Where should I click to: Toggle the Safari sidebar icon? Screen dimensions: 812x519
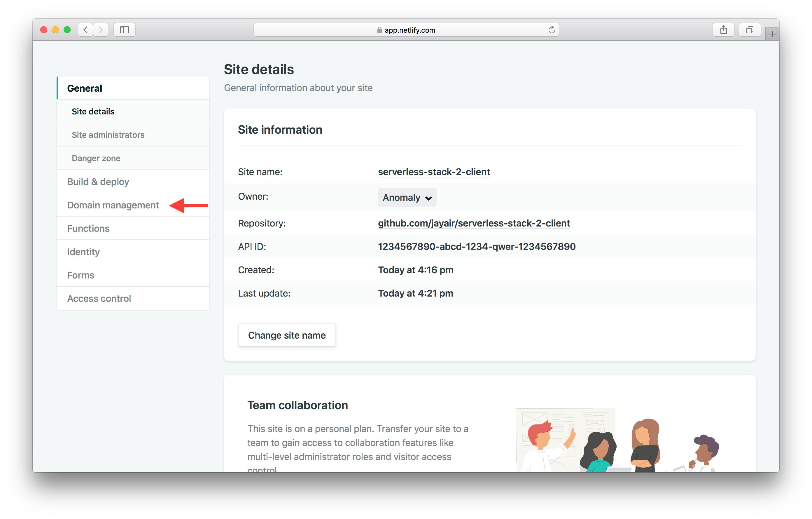pyautogui.click(x=125, y=30)
